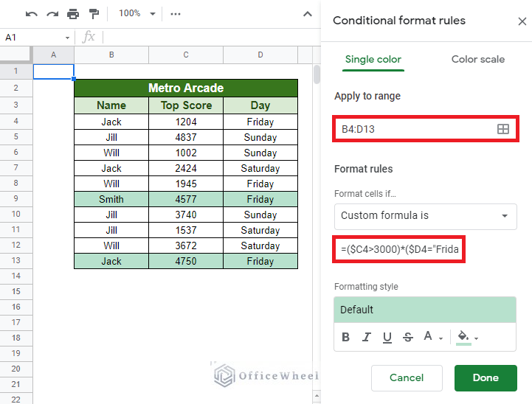Confirm the rule with Done
The width and height of the screenshot is (532, 404).
click(x=486, y=378)
